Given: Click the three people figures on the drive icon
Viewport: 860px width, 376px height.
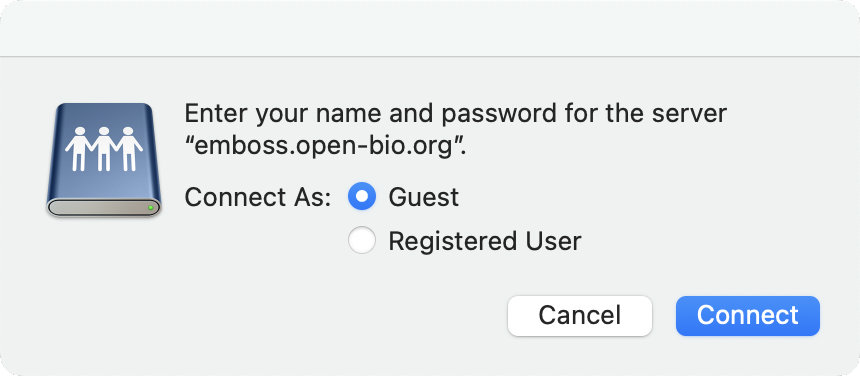Looking at the screenshot, I should pos(104,149).
